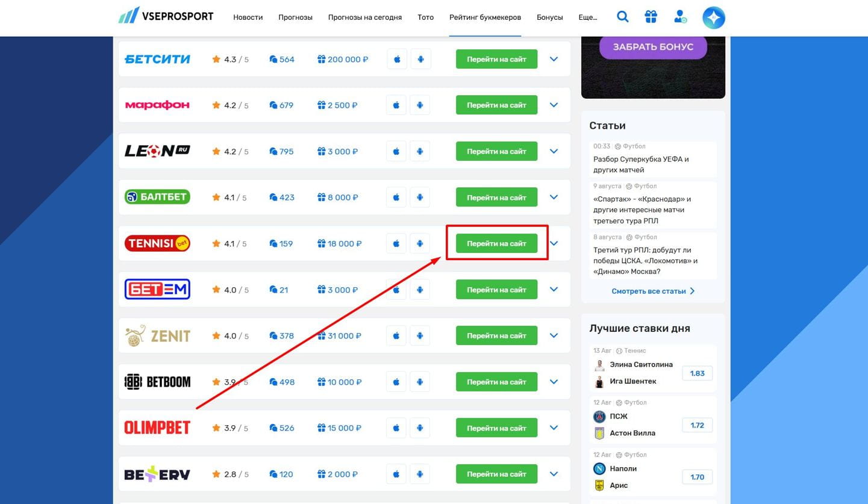Click the 18 000 ₽ bonus for Tennisi
The image size is (868, 504).
(x=340, y=244)
